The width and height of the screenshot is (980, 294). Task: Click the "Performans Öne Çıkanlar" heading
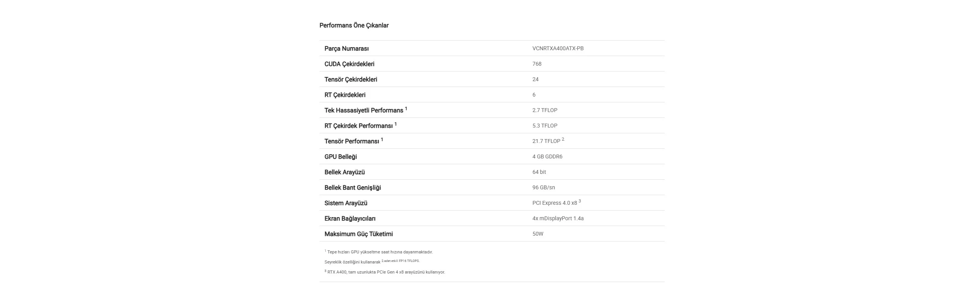354,25
